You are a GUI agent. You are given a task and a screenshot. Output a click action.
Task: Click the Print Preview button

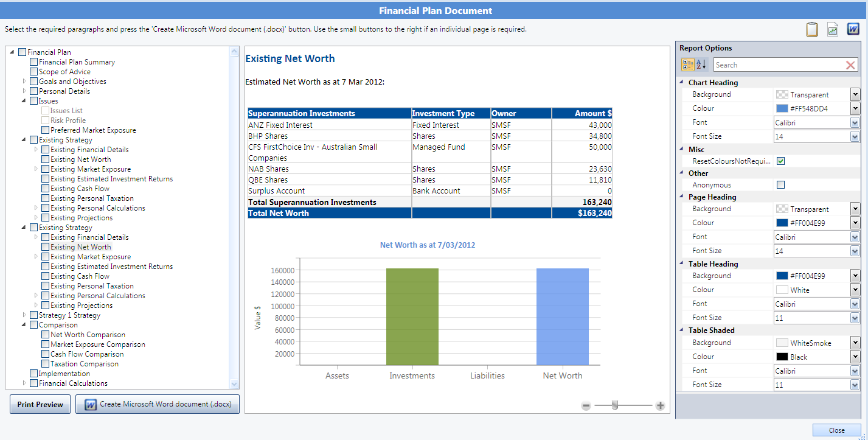click(40, 404)
